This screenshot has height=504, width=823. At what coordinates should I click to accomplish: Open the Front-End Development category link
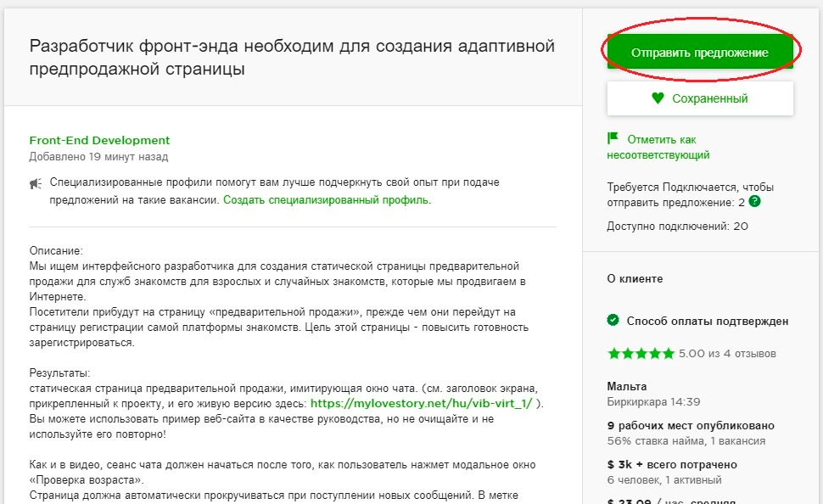click(x=99, y=140)
